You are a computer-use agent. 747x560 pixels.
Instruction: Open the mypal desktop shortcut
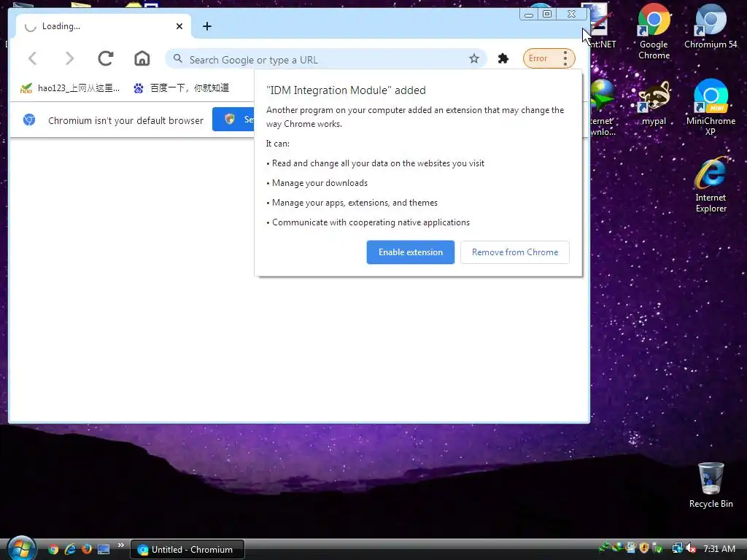click(x=654, y=104)
